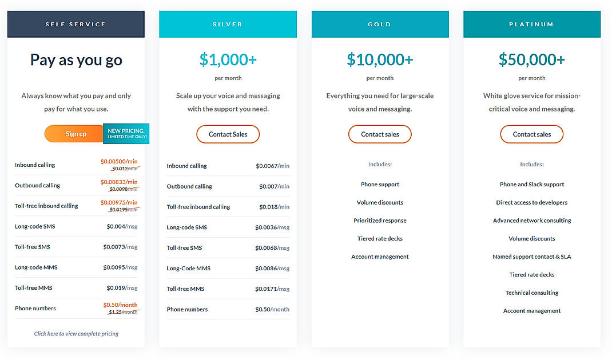Select the SELF SERVICE plan header
612x364 pixels.
click(75, 23)
